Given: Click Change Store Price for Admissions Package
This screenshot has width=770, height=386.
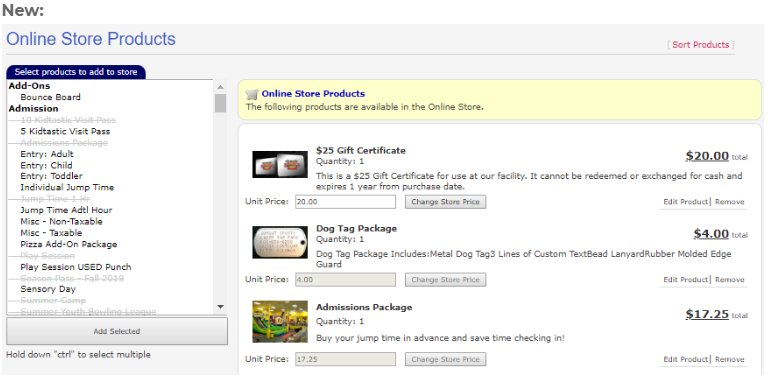Looking at the screenshot, I should point(445,359).
